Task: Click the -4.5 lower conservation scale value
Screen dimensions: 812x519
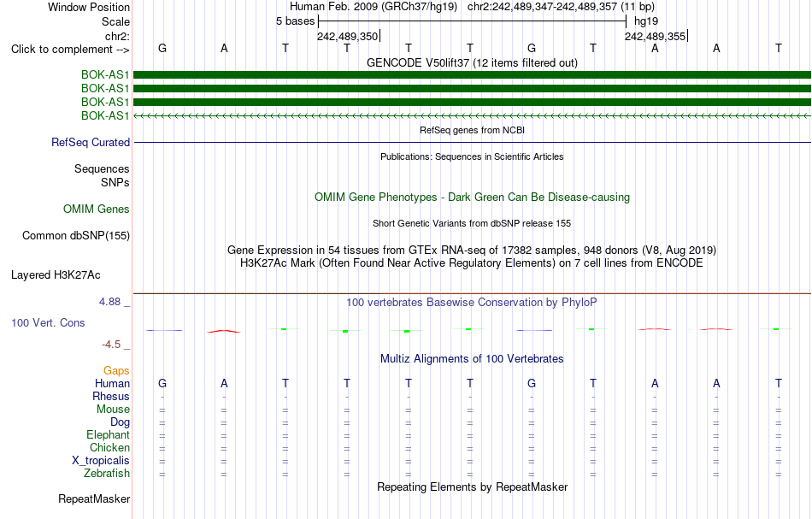Action: [111, 345]
